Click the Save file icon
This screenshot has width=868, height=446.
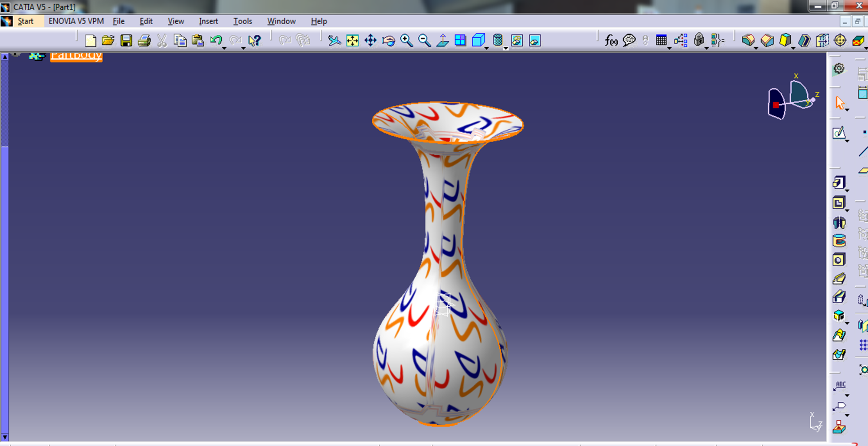point(126,41)
